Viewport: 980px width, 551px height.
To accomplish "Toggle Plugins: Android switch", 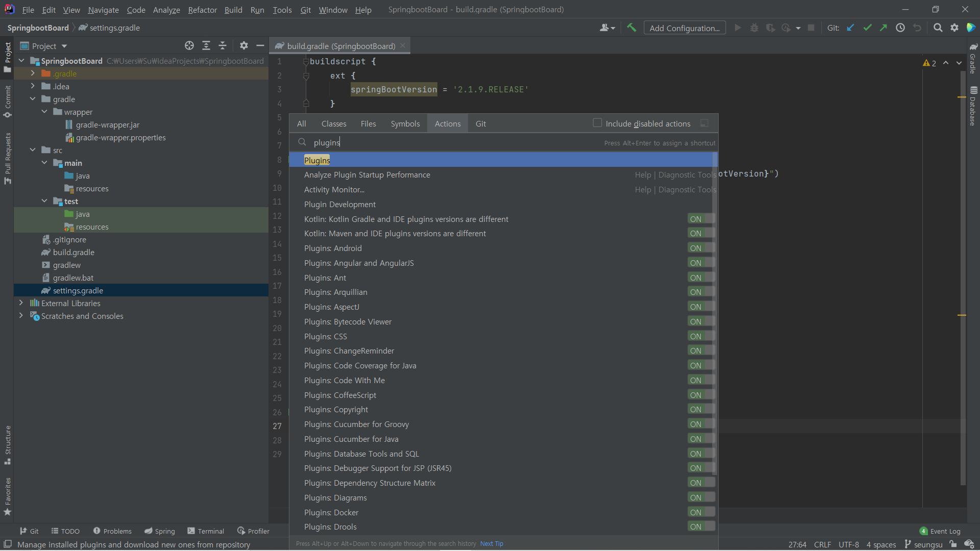I will click(x=701, y=248).
